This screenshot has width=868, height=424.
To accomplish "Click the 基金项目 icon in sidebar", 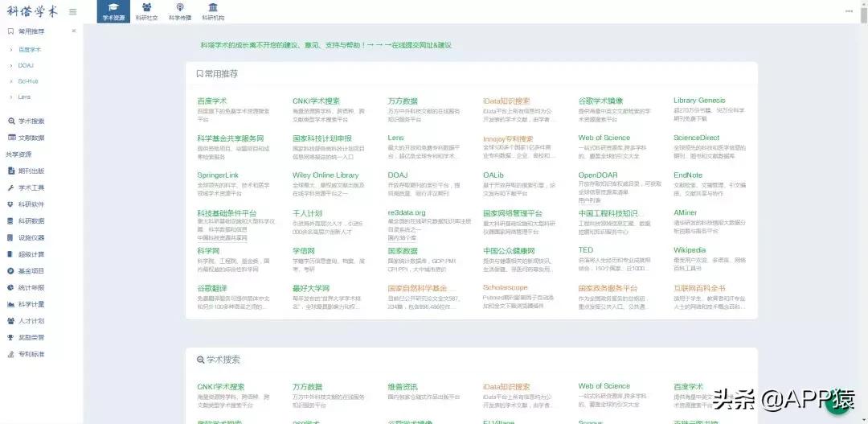I will pyautogui.click(x=11, y=271).
